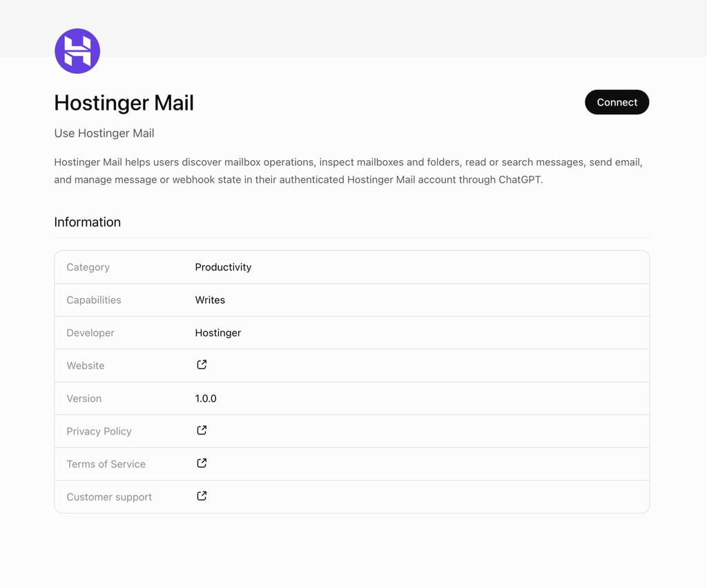Click the Capabilities row label
707x588 pixels.
tap(94, 300)
